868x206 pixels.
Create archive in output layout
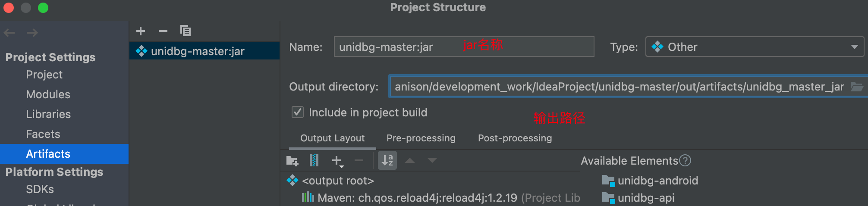pos(314,161)
